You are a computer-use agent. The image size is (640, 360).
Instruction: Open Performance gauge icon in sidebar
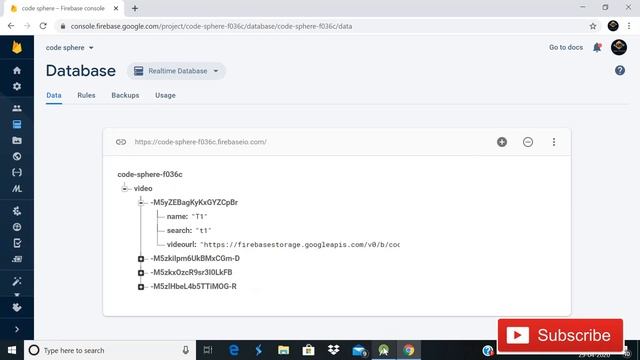pos(17,227)
